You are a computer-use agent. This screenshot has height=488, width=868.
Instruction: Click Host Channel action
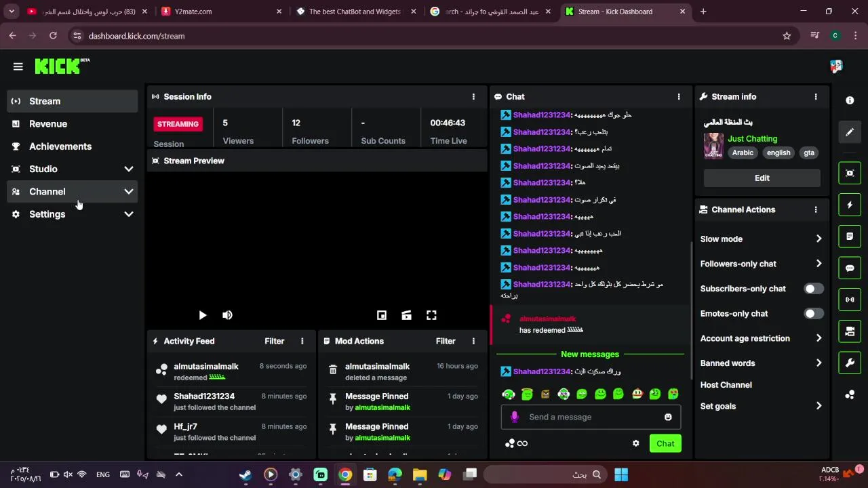[726, 385]
